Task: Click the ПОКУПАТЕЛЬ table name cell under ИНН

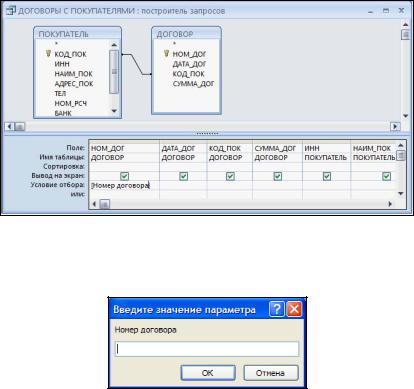Action: point(327,157)
